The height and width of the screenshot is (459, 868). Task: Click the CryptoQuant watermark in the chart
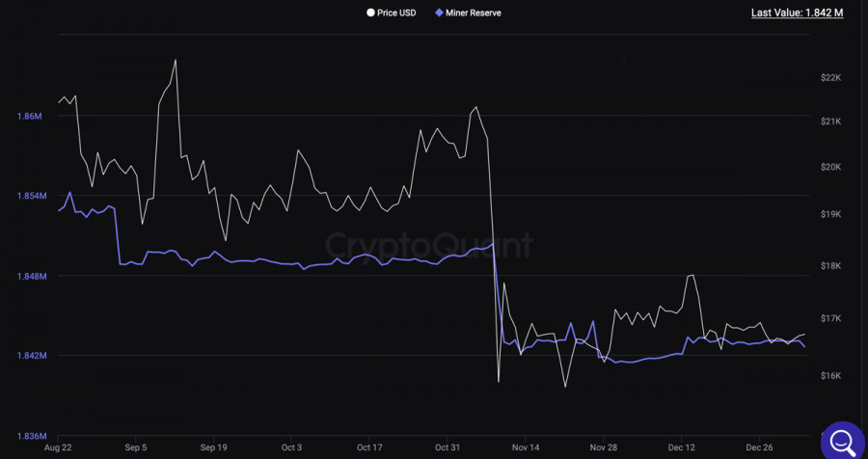pos(429,245)
